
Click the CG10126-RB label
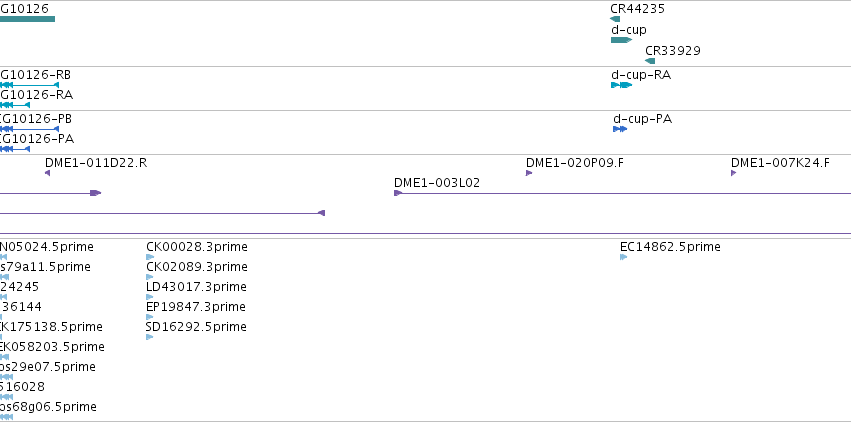pyautogui.click(x=35, y=75)
